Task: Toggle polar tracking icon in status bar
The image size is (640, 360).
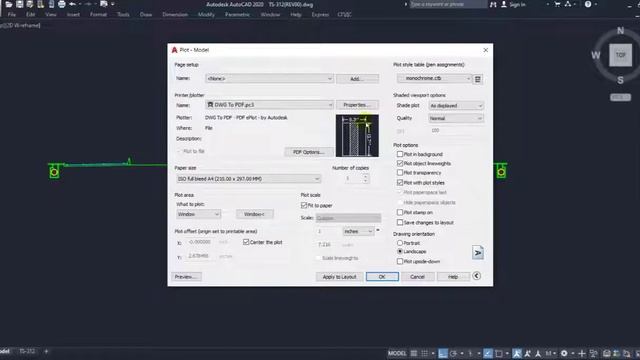Action: 453,353
